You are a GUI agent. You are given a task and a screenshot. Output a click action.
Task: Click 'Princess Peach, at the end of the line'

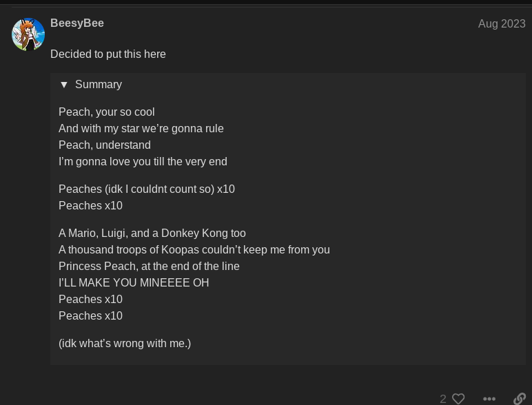click(149, 267)
